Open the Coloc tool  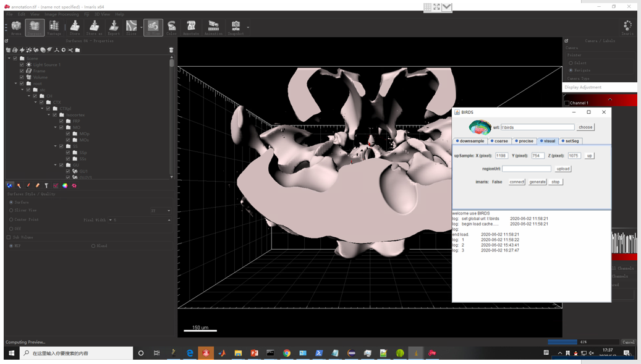pos(171,27)
